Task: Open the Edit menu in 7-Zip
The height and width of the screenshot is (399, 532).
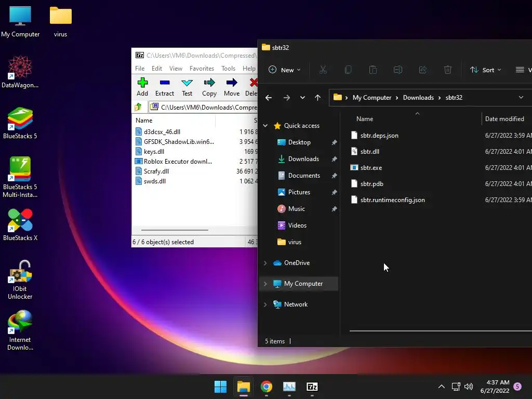Action: coord(157,69)
